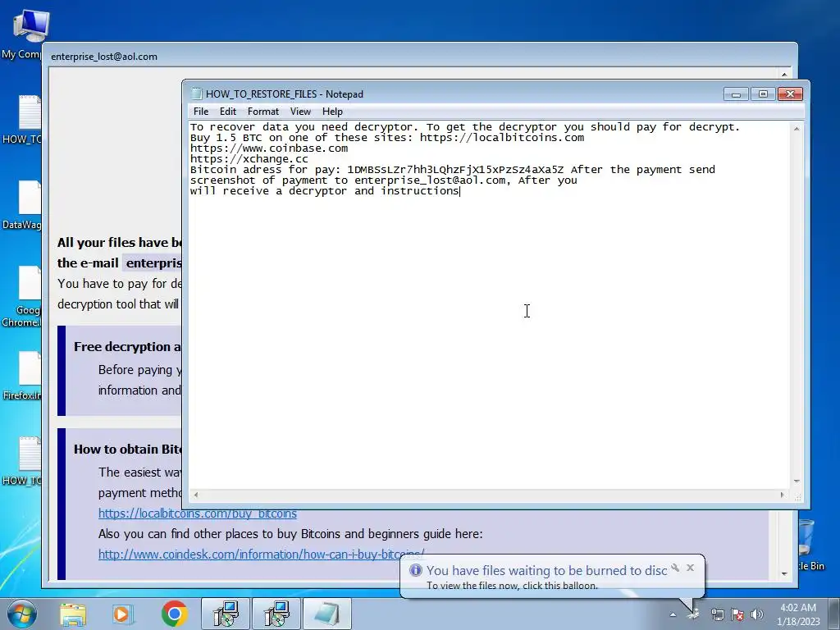The width and height of the screenshot is (840, 630).
Task: Click the 'Free decryption a' heading
Action: tap(127, 347)
